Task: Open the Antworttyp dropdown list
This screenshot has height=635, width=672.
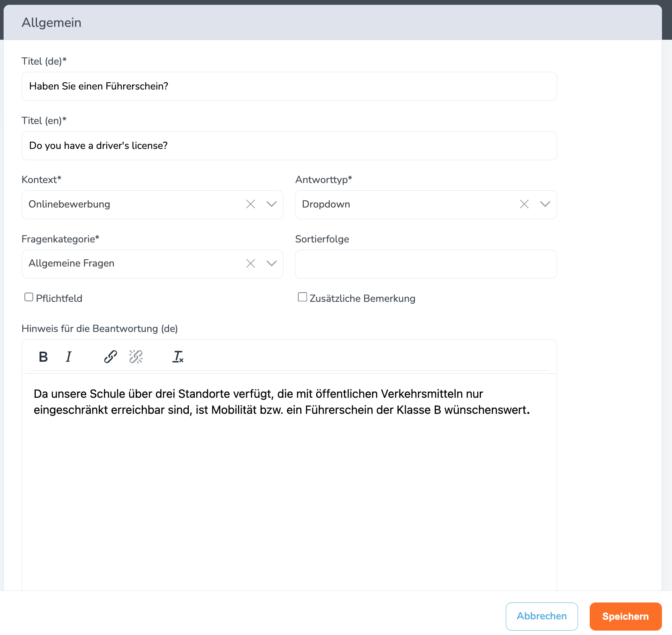Action: (x=545, y=204)
